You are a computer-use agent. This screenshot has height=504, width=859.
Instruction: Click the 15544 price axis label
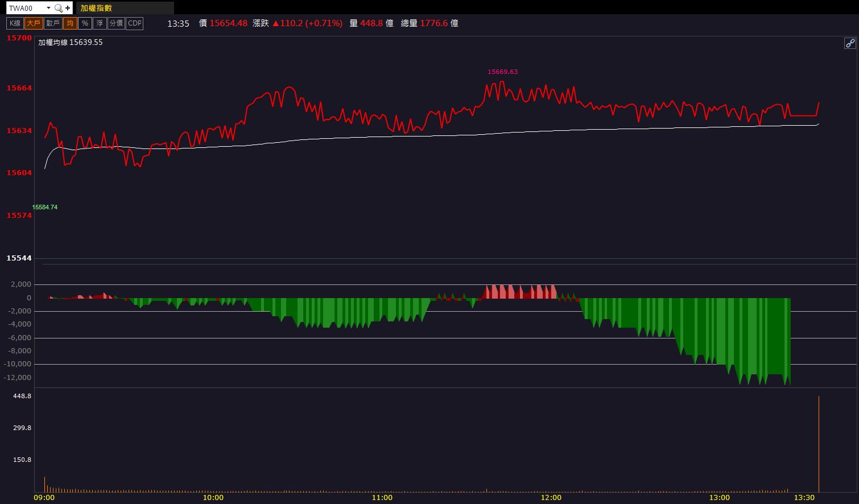point(19,258)
